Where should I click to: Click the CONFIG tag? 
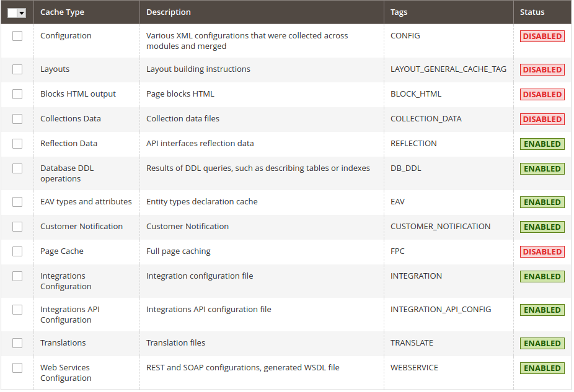[x=405, y=36]
